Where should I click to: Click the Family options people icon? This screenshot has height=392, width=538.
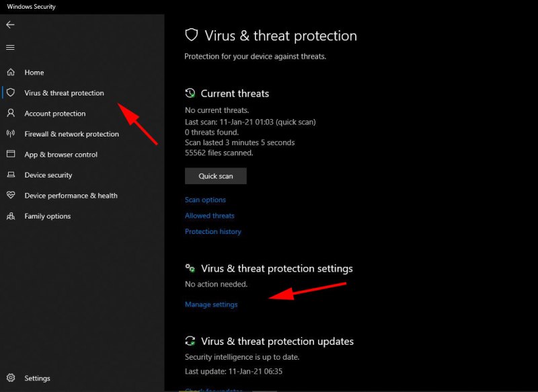coord(11,216)
